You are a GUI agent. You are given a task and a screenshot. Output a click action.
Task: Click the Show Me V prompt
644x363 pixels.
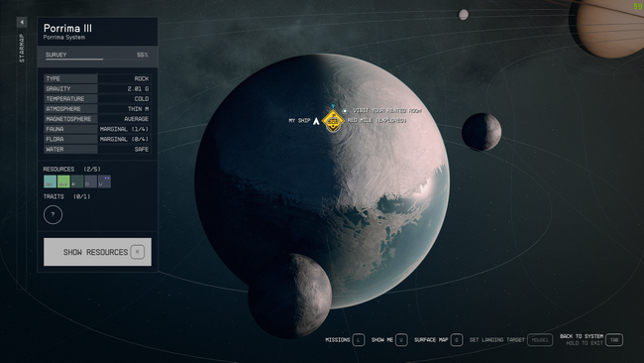tap(389, 340)
